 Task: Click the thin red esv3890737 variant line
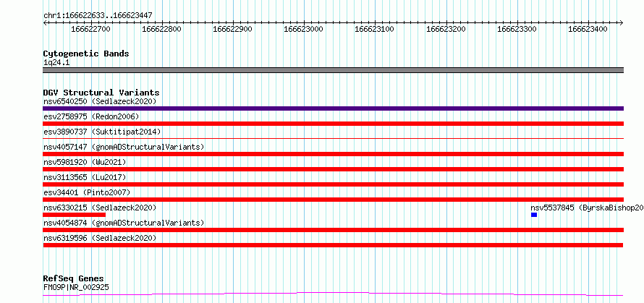(333, 139)
